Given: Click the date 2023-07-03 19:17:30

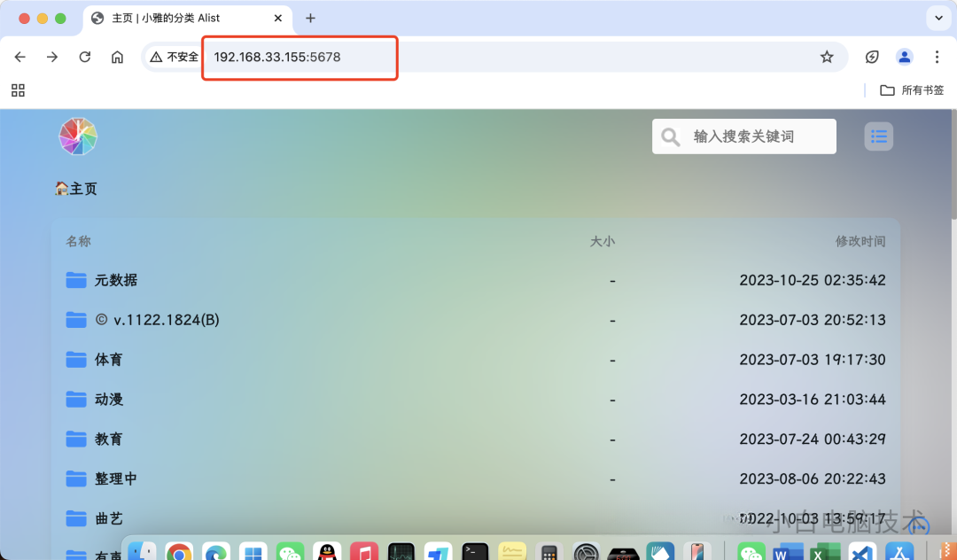Looking at the screenshot, I should tap(813, 359).
